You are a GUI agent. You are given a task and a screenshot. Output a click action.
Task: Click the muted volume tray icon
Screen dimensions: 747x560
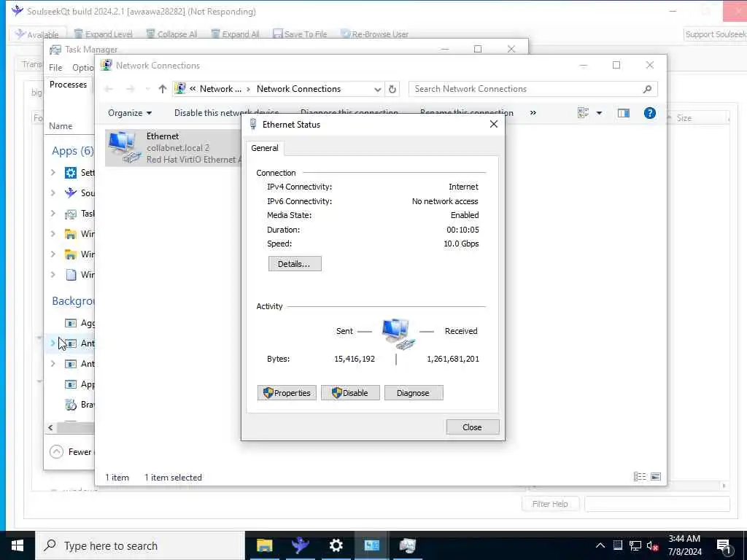pyautogui.click(x=652, y=545)
